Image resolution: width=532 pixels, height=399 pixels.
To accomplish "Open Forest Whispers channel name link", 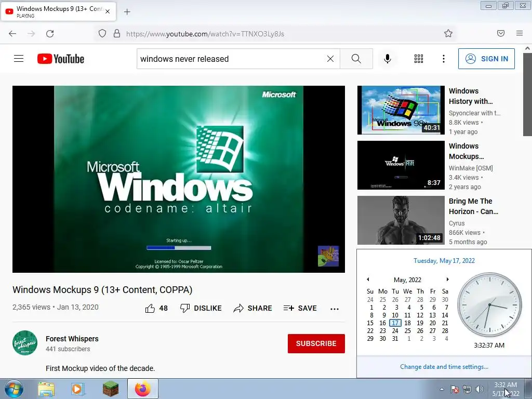I will [72, 339].
